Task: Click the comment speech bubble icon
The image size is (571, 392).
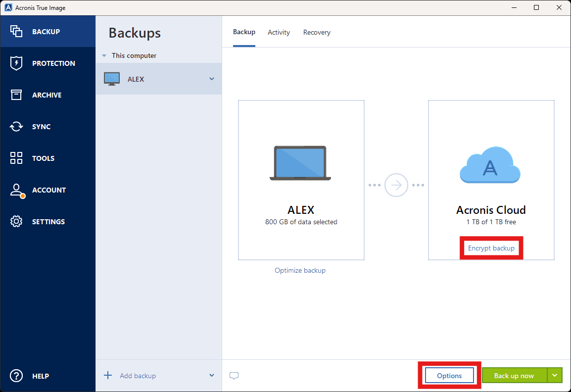Action: (234, 376)
